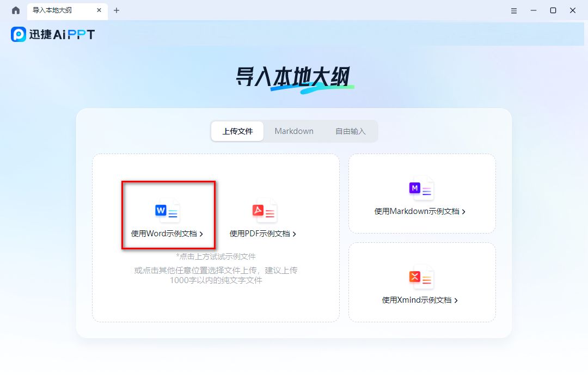Open 使用Xmind示例文档 link

click(420, 300)
